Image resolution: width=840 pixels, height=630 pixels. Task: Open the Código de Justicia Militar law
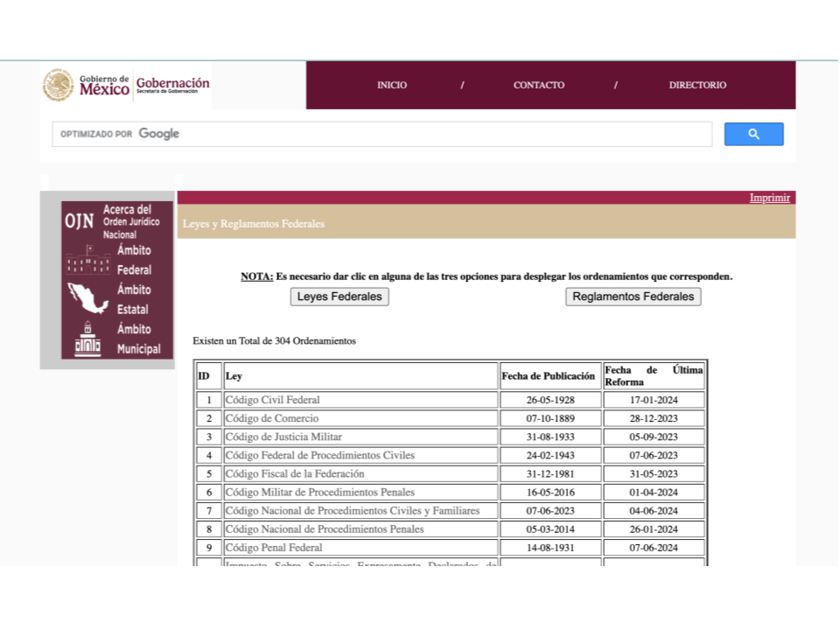[x=283, y=437]
